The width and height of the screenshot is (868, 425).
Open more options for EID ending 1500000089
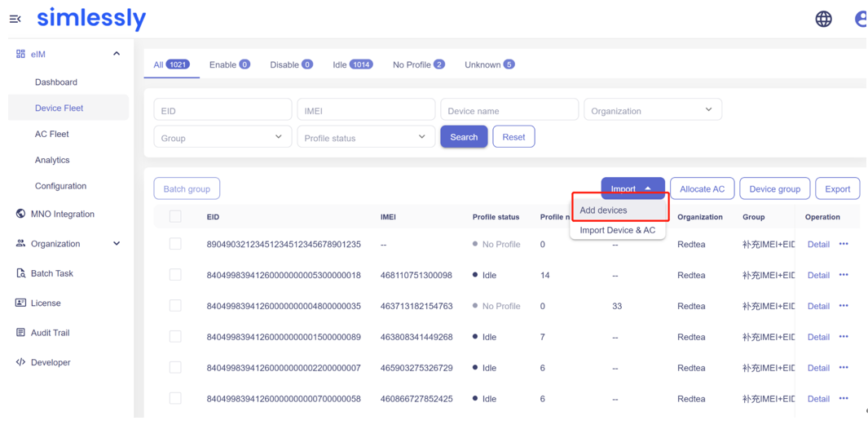pos(844,337)
